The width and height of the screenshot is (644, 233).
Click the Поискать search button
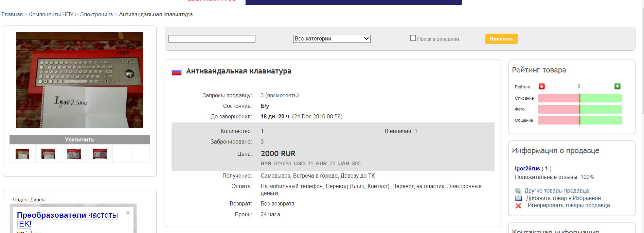pos(501,39)
